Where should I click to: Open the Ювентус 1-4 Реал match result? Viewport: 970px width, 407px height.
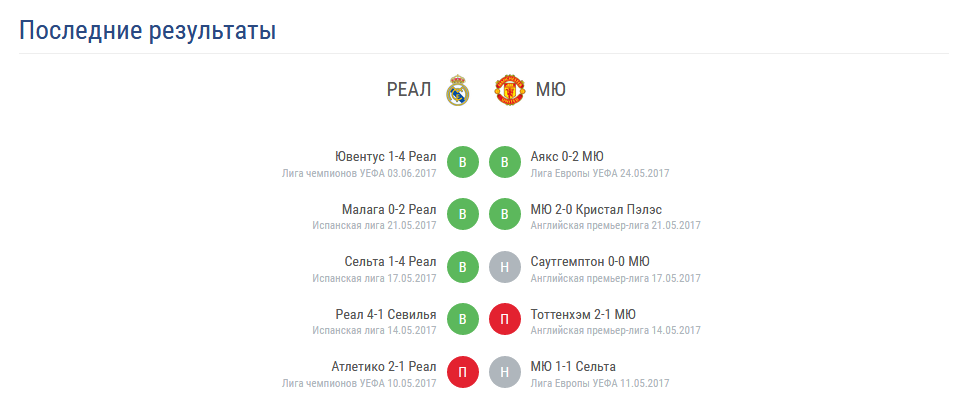tap(385, 156)
